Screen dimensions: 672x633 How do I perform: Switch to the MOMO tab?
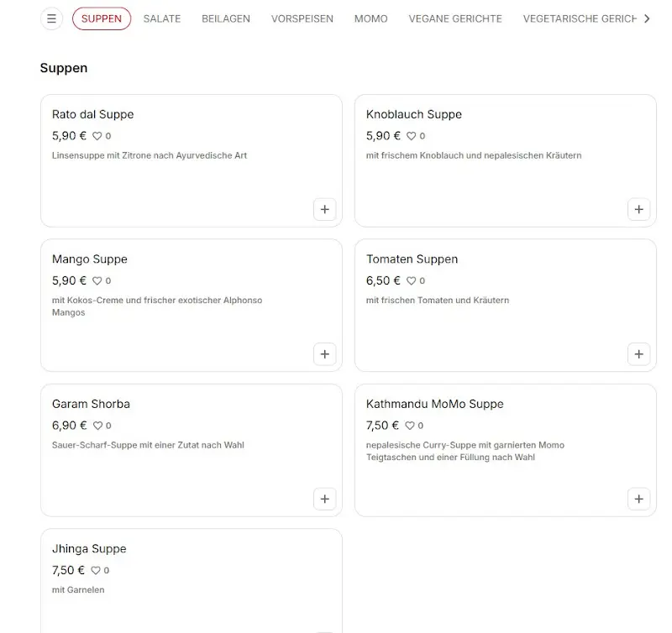[x=370, y=18]
